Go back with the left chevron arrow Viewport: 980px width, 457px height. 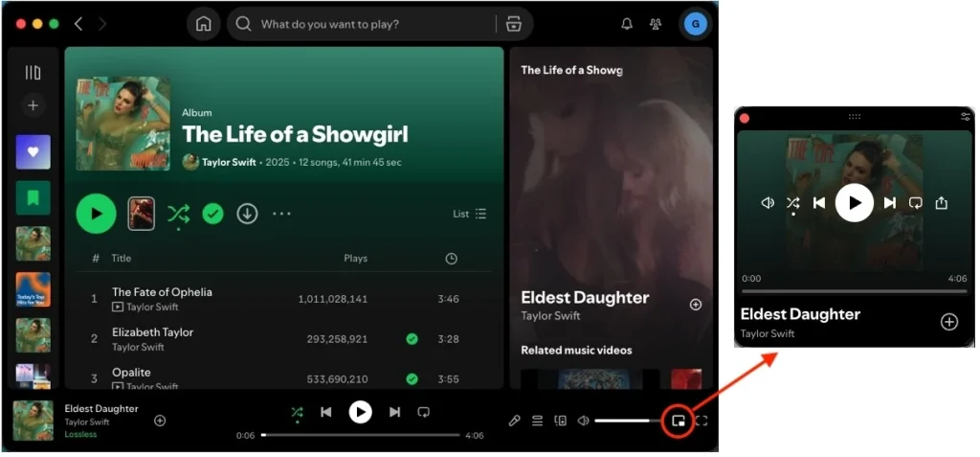(78, 24)
